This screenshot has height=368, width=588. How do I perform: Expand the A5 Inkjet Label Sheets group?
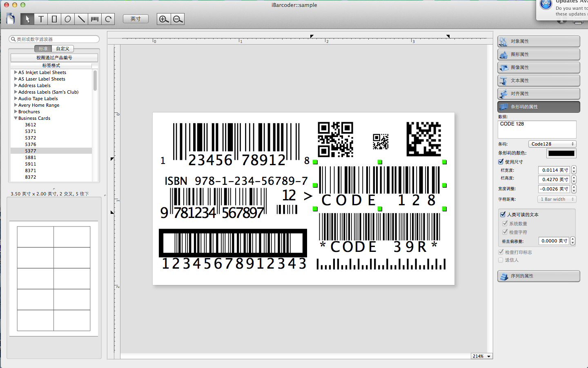16,72
